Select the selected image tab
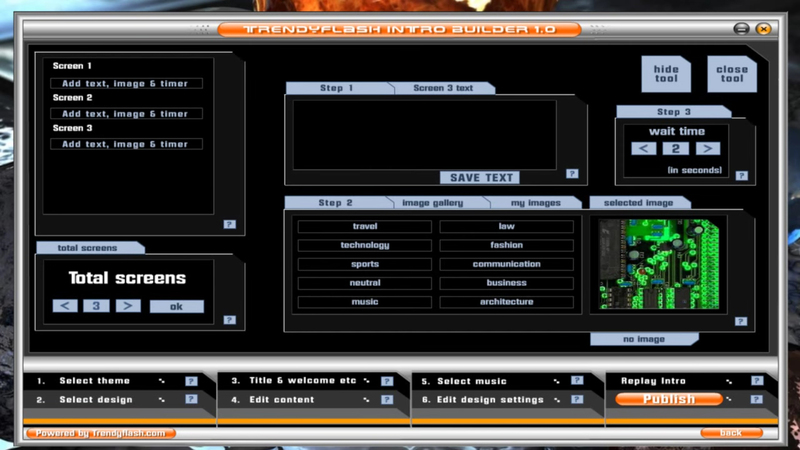 tap(639, 203)
